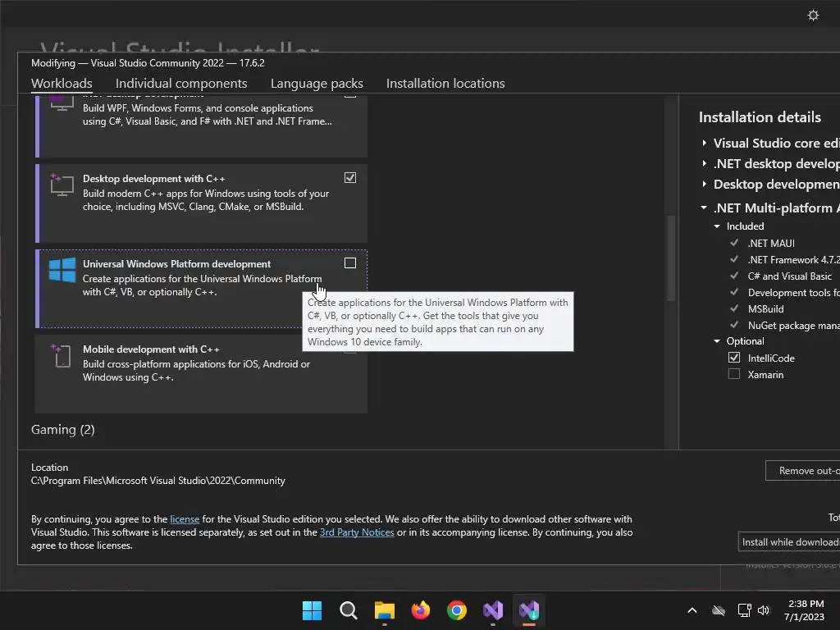Image resolution: width=840 pixels, height=630 pixels.
Task: Open File Explorer from taskbar
Action: pos(384,610)
